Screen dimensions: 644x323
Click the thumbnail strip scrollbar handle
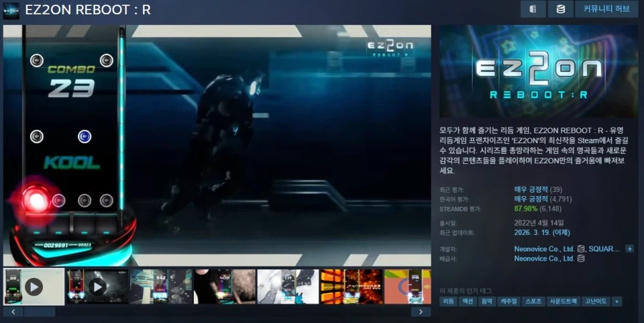click(x=39, y=312)
